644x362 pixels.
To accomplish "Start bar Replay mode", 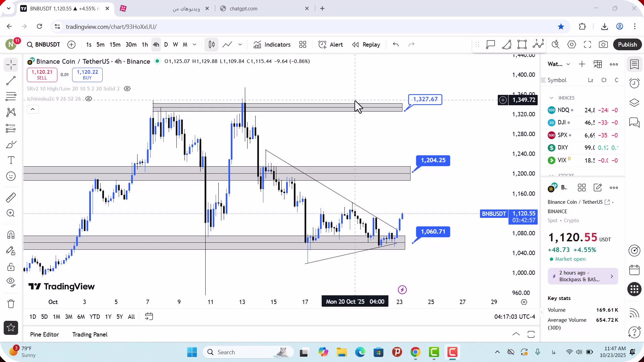I will point(366,45).
